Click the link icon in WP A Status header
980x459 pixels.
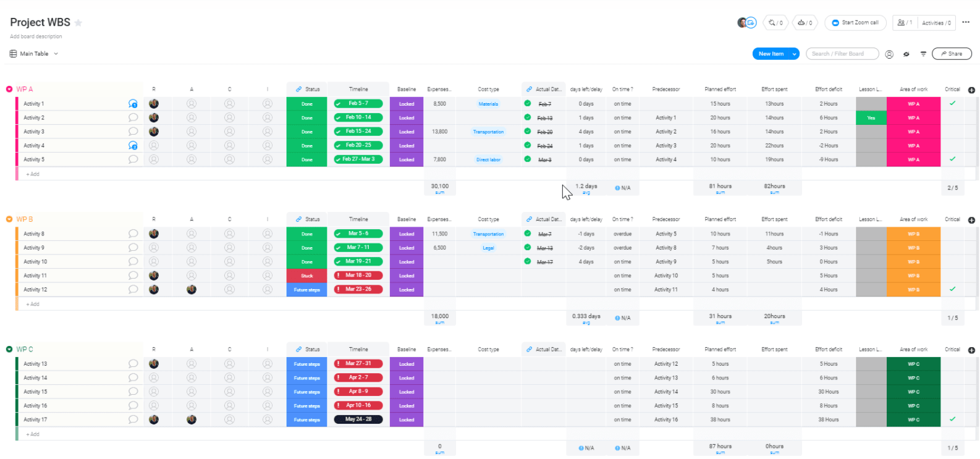299,90
